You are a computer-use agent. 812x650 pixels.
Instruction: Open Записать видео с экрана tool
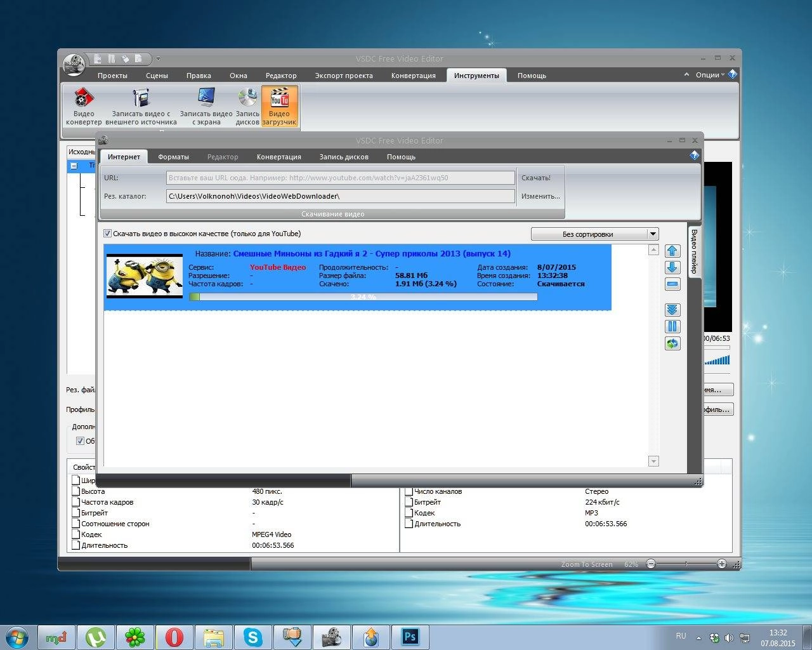coord(206,107)
